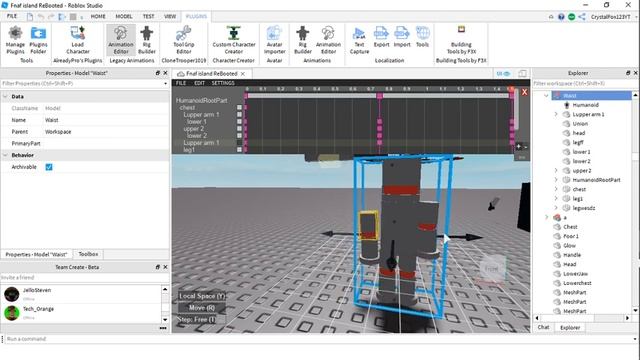
Task: Open the animation editor EDIT menu
Action: tap(200, 83)
